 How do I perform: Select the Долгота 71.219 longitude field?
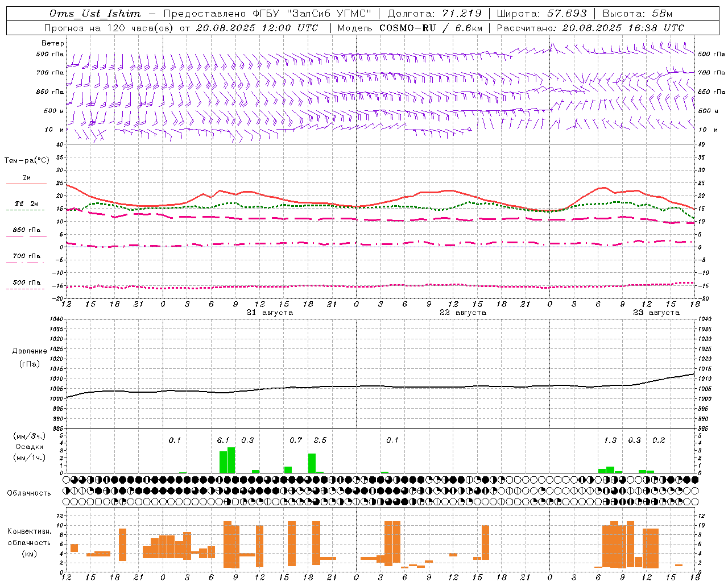tap(435, 14)
